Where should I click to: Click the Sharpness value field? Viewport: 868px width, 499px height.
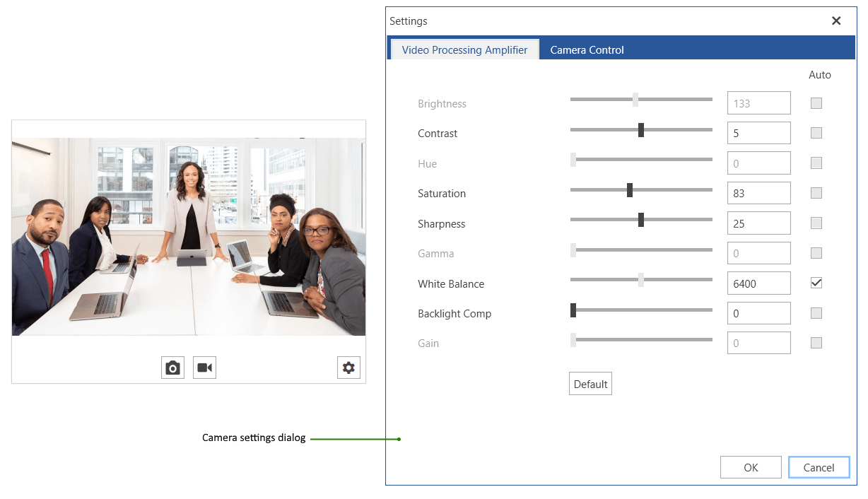tap(758, 223)
